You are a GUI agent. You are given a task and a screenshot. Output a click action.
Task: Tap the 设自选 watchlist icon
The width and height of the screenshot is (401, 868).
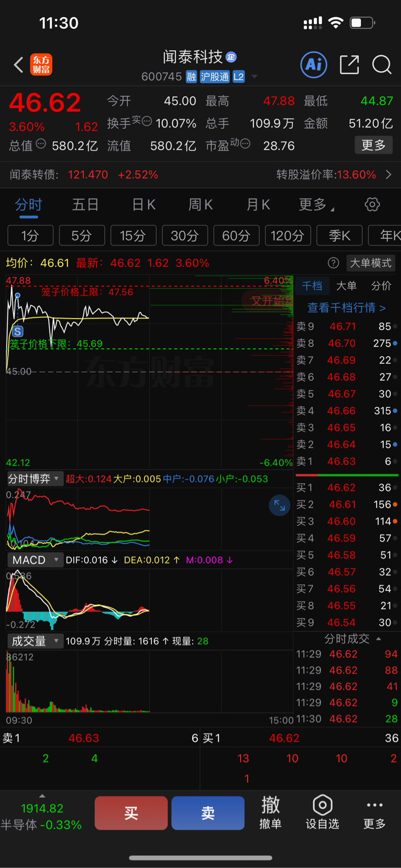coord(322,812)
